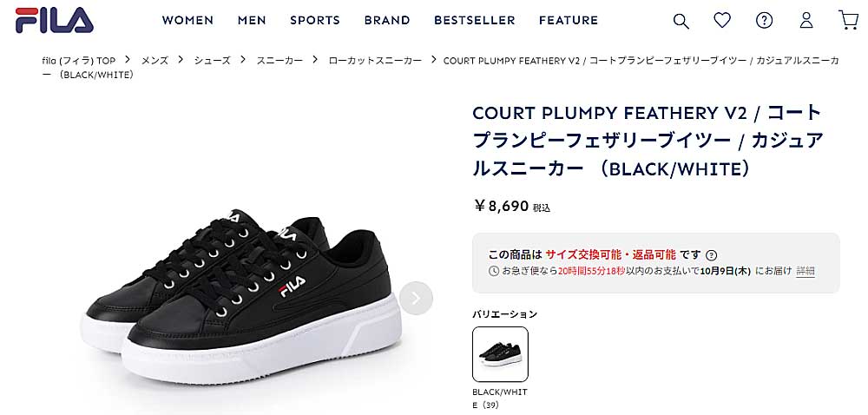Open the スニーカー breadcrumb link

point(279,61)
